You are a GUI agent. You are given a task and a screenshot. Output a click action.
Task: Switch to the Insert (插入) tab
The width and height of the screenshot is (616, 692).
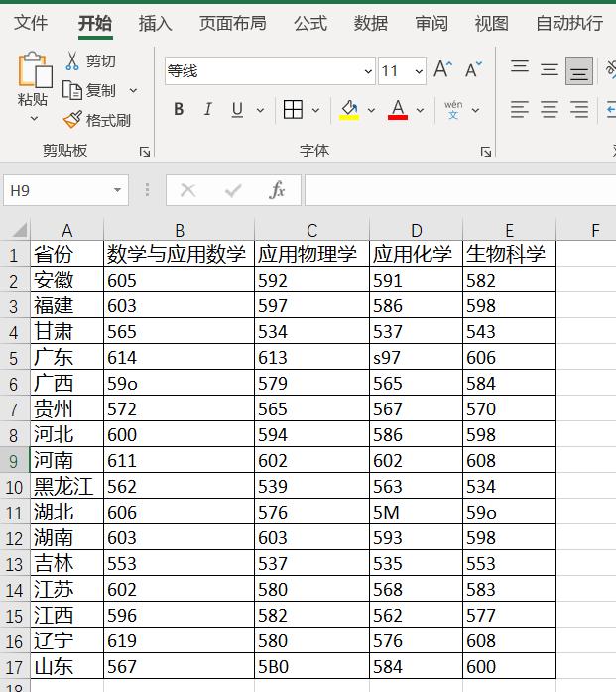tap(155, 23)
